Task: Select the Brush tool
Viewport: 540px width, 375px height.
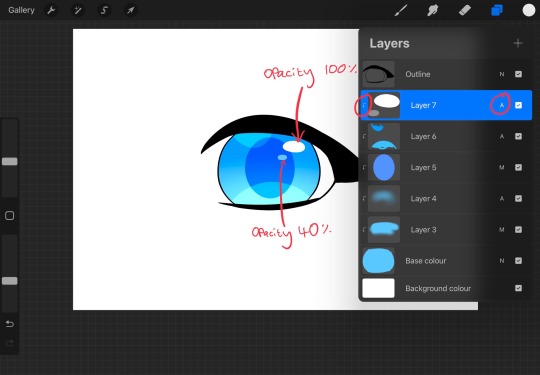Action: click(x=401, y=10)
